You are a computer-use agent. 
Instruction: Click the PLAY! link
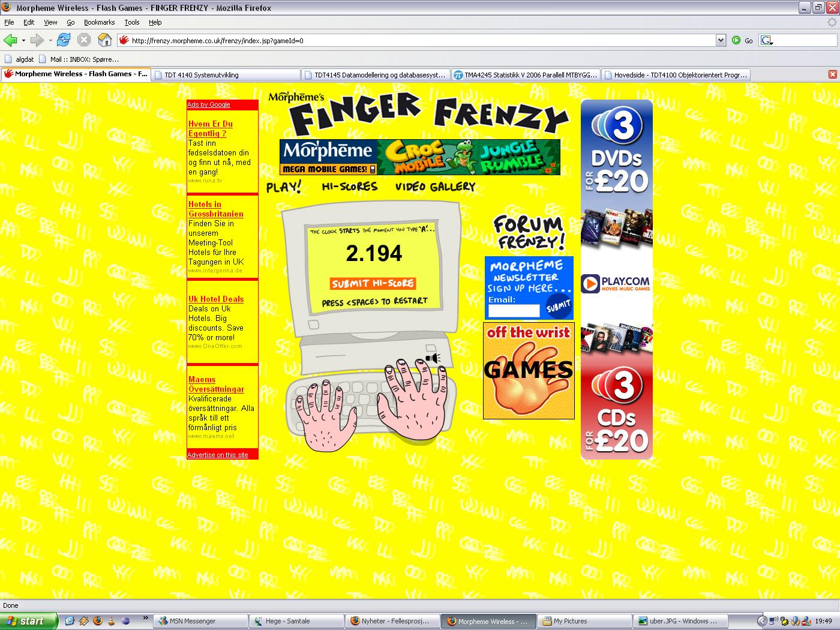pos(283,187)
